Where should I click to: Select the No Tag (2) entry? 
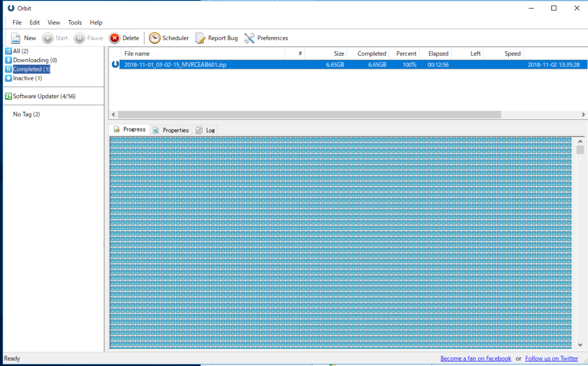point(26,114)
